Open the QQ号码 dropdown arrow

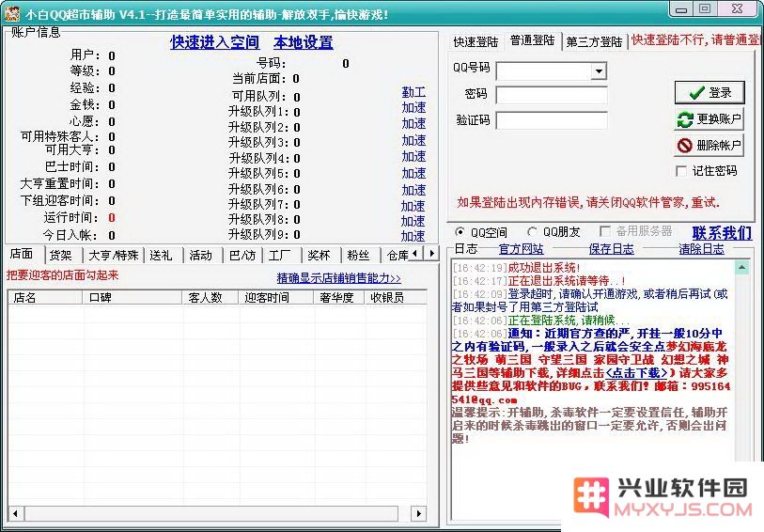(599, 71)
